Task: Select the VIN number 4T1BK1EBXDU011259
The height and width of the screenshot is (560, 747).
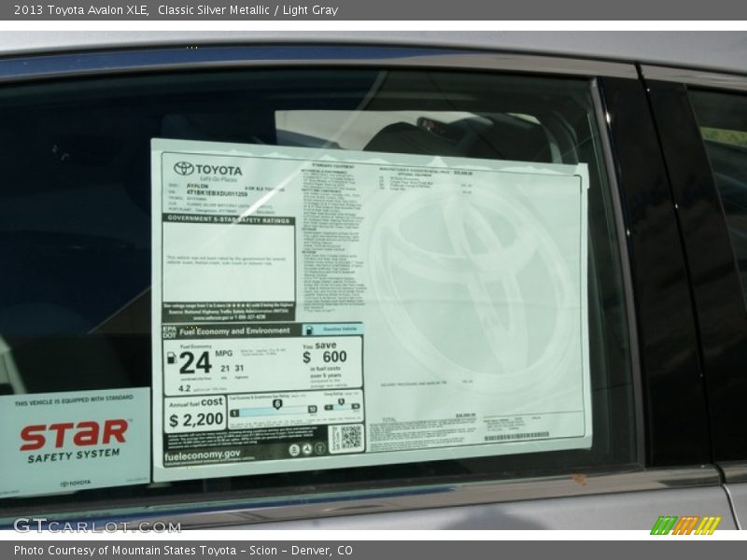Action: click(x=215, y=192)
